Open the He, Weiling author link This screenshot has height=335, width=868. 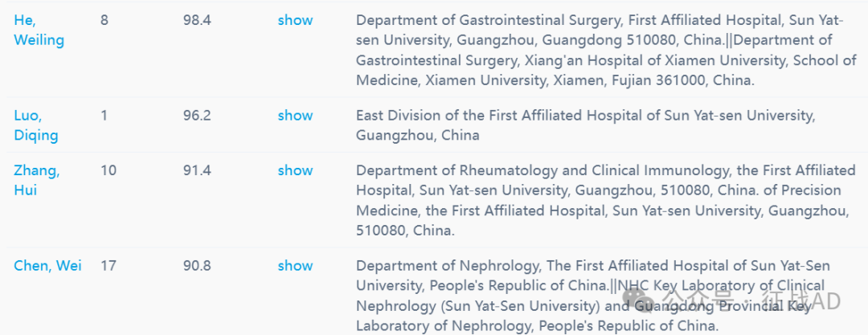coord(39,31)
